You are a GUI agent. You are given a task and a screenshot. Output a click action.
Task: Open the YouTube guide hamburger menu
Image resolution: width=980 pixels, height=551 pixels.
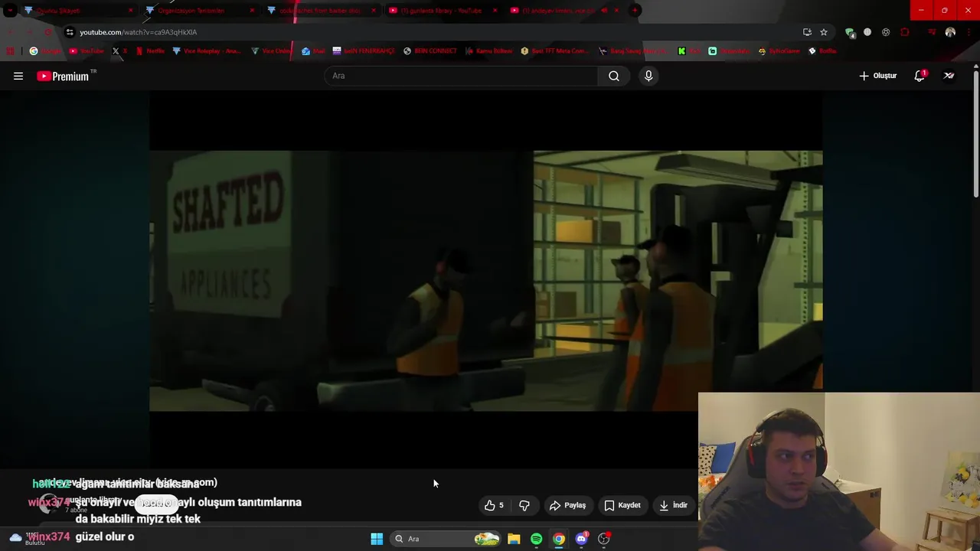click(x=18, y=76)
